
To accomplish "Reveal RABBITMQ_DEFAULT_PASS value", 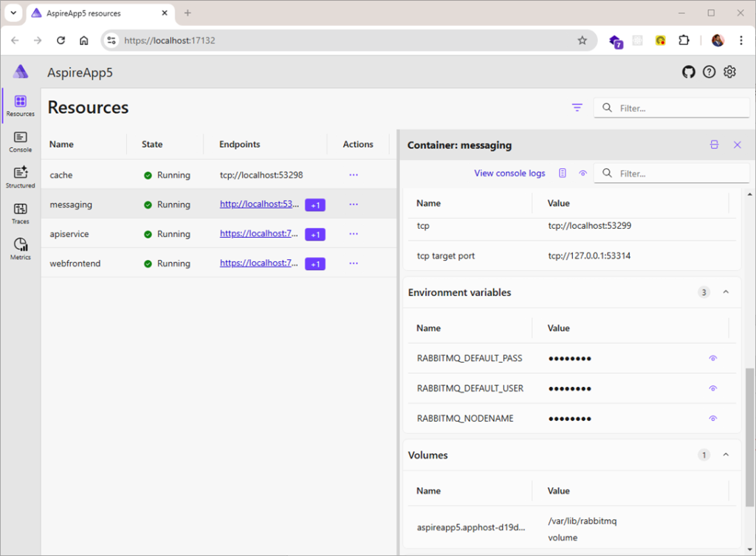I will pyautogui.click(x=712, y=358).
